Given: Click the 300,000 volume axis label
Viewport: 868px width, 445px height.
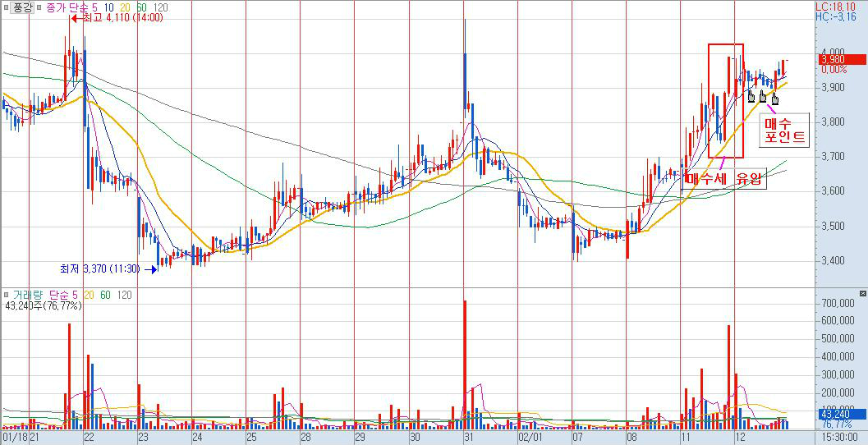Looking at the screenshot, I should tap(839, 374).
